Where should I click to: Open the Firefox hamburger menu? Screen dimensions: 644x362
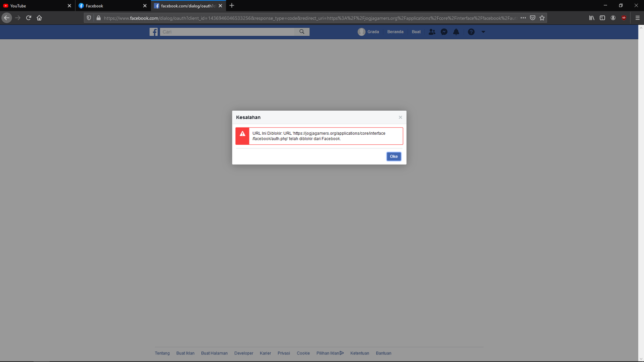point(637,18)
